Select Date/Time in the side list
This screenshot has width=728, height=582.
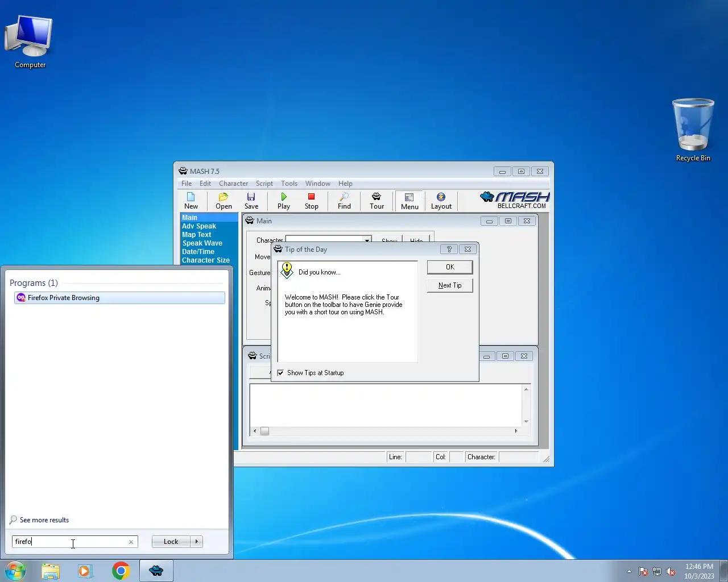(x=209, y=252)
